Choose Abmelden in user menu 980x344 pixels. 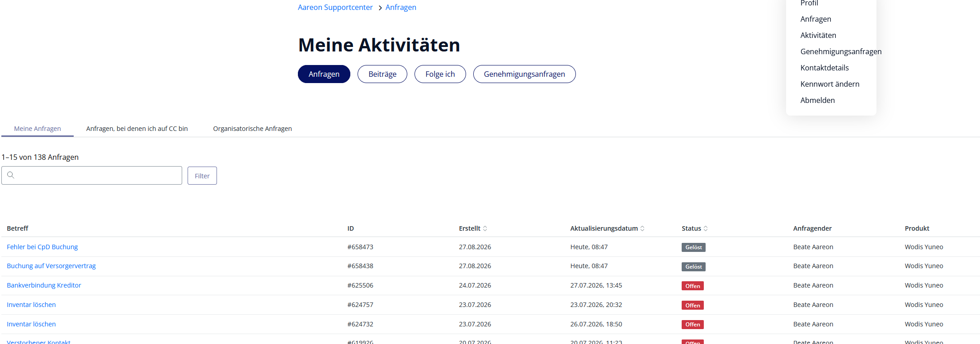click(x=817, y=100)
